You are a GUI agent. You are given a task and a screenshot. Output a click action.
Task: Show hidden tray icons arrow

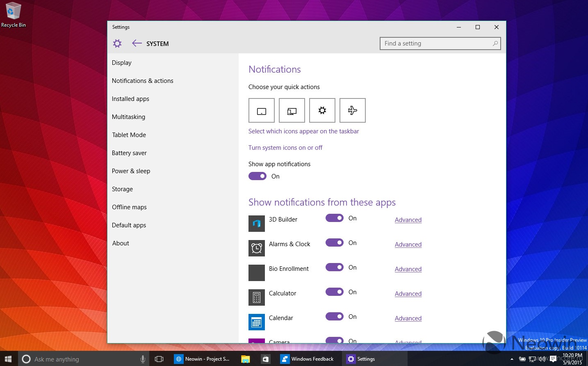[512, 359]
